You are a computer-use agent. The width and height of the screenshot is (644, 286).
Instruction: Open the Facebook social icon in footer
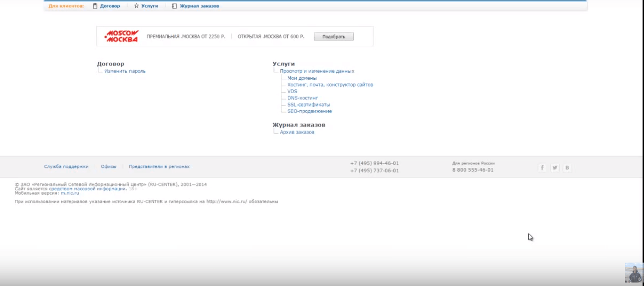[542, 168]
